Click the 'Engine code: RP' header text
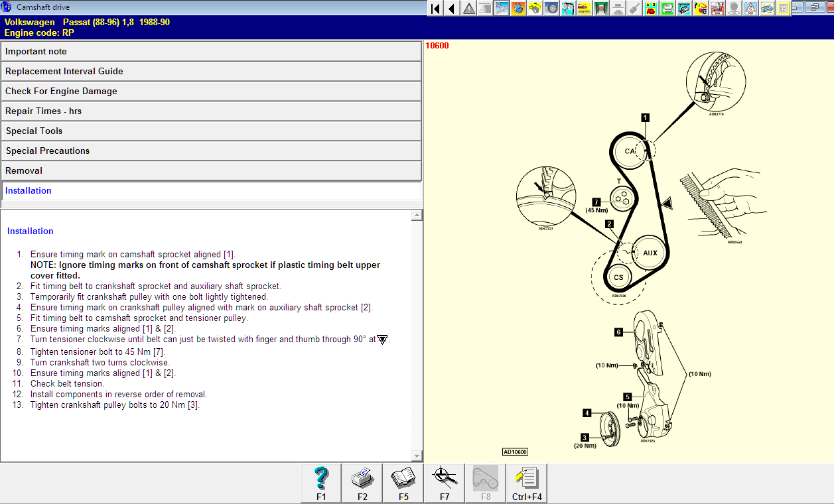 point(39,32)
